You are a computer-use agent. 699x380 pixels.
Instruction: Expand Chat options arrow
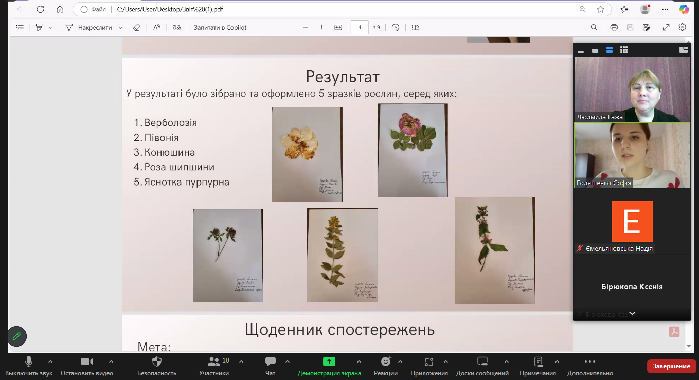click(x=287, y=362)
